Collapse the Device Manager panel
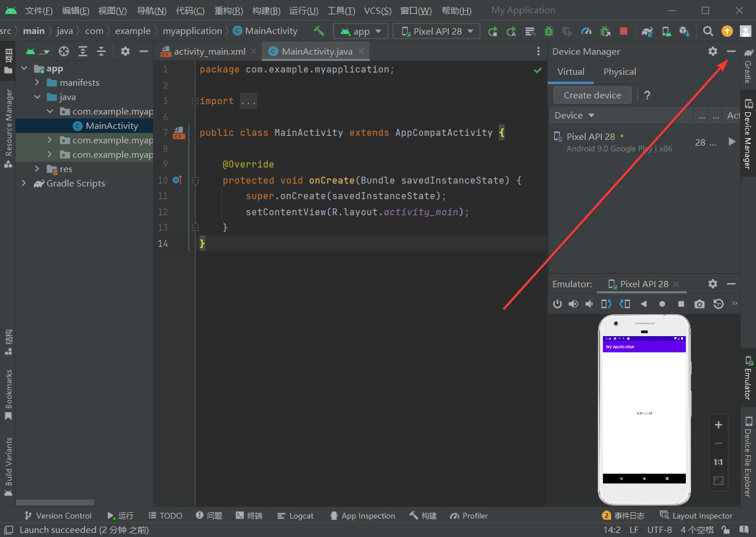The height and width of the screenshot is (537, 756). click(x=731, y=51)
